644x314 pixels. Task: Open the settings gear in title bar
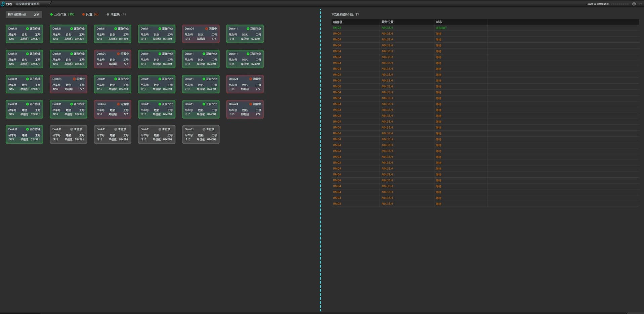coord(634,4)
